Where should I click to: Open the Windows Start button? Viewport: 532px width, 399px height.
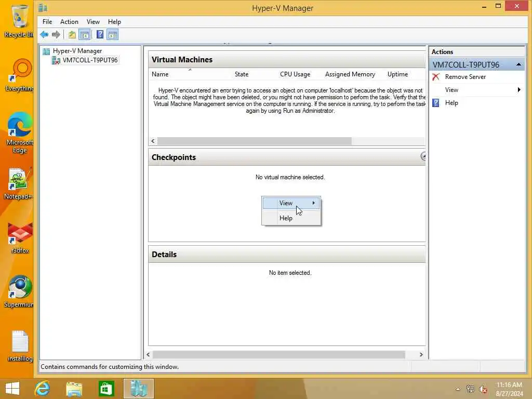click(12, 389)
